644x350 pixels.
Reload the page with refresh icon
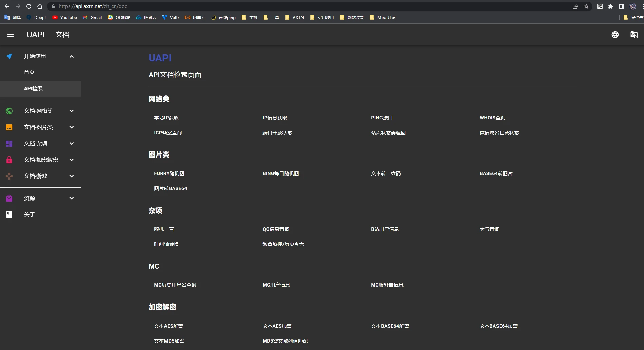[29, 6]
